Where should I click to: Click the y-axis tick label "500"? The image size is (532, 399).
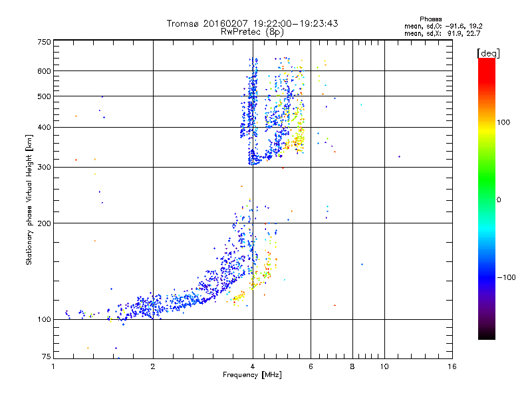pyautogui.click(x=44, y=96)
